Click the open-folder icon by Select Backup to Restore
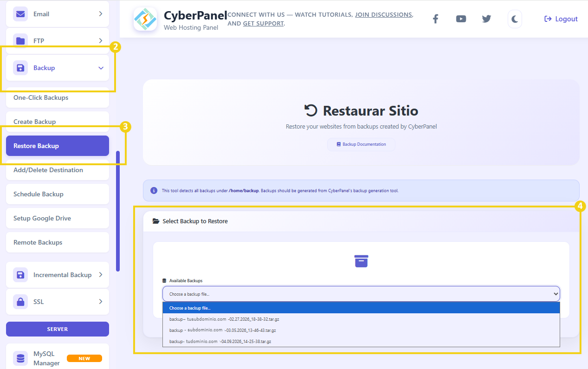The image size is (588, 369). [x=156, y=221]
